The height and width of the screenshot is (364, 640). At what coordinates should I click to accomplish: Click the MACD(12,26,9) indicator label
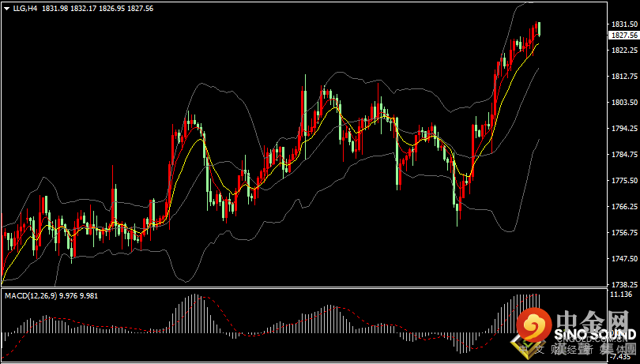click(x=31, y=296)
